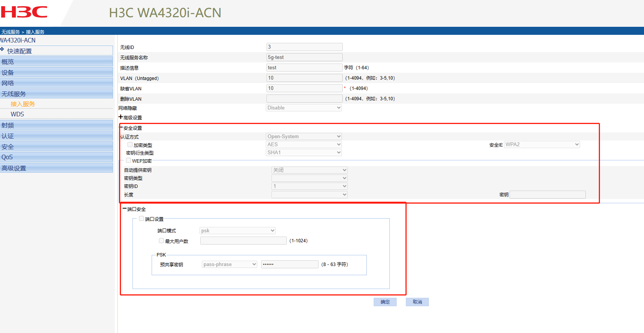Open the 密钥ID dropdown

click(309, 186)
